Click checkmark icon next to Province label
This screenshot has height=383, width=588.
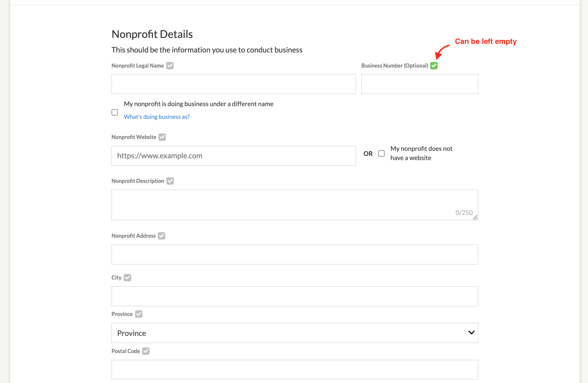coord(139,314)
